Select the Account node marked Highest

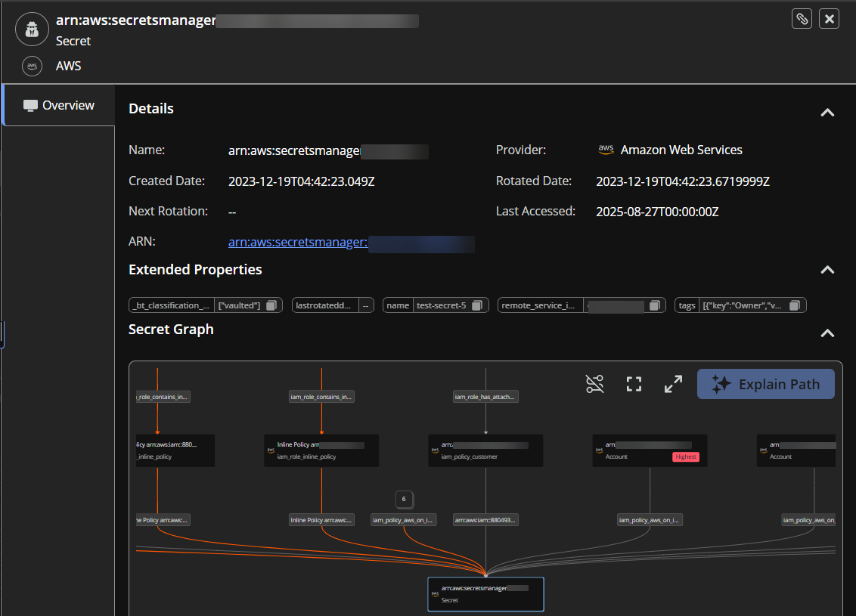(650, 450)
